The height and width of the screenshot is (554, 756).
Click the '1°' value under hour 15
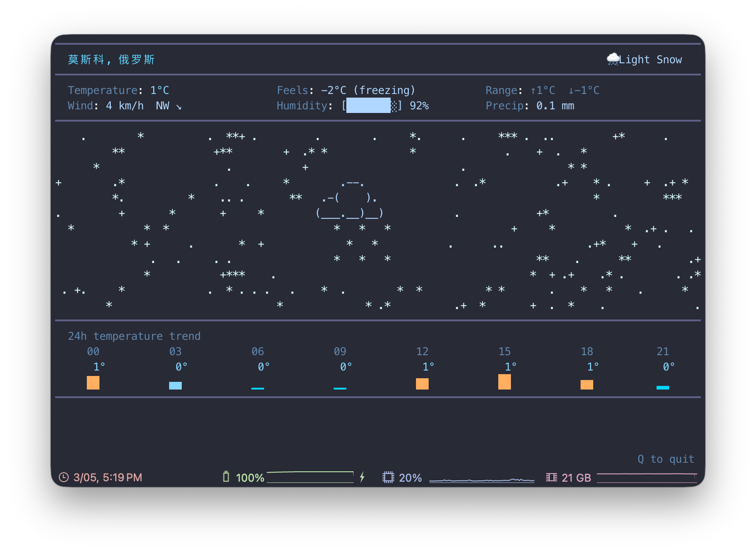tap(510, 367)
